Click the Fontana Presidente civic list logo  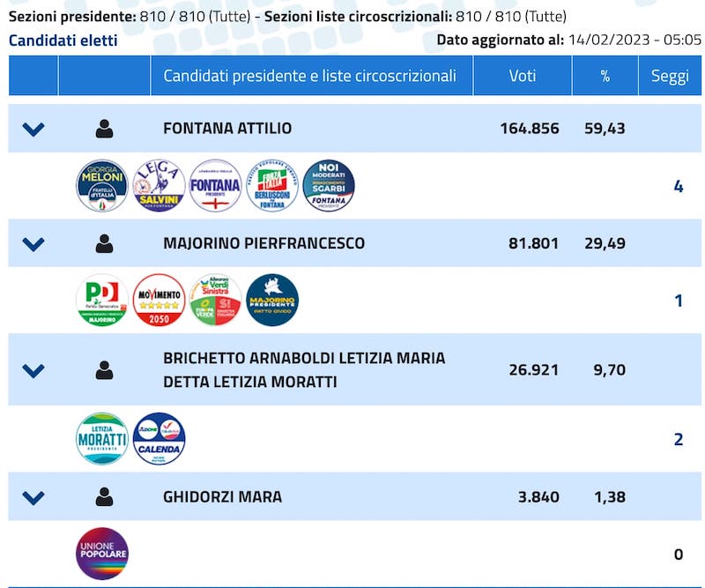215,186
